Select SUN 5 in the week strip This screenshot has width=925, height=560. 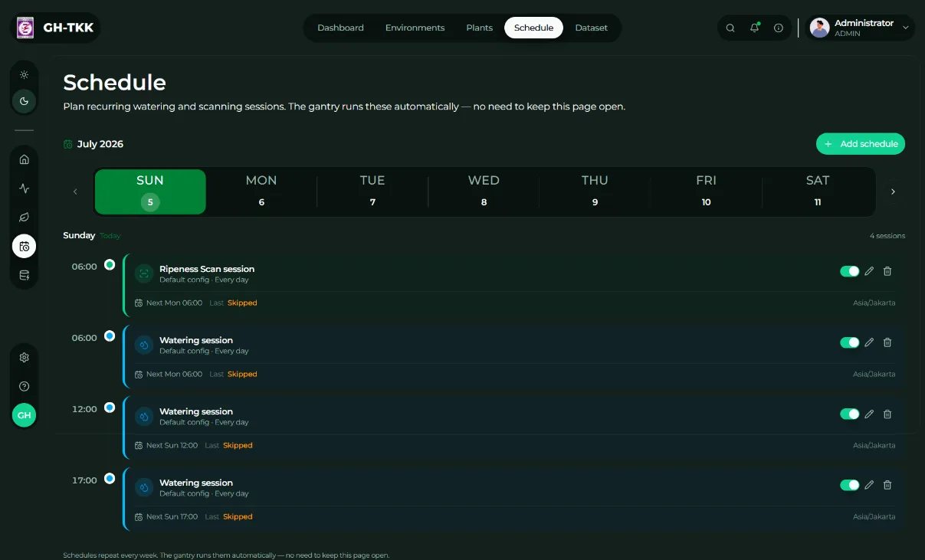[150, 192]
